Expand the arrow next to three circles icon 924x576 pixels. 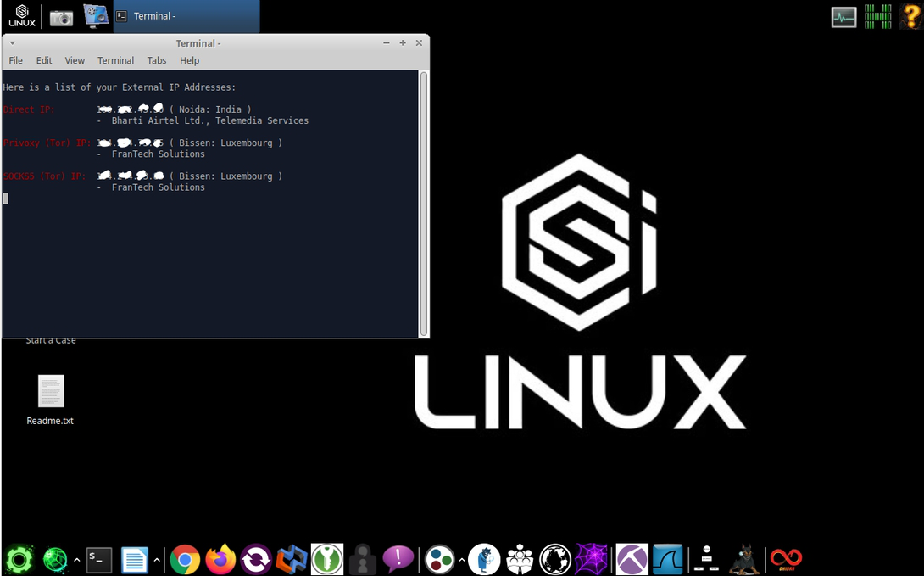click(462, 560)
